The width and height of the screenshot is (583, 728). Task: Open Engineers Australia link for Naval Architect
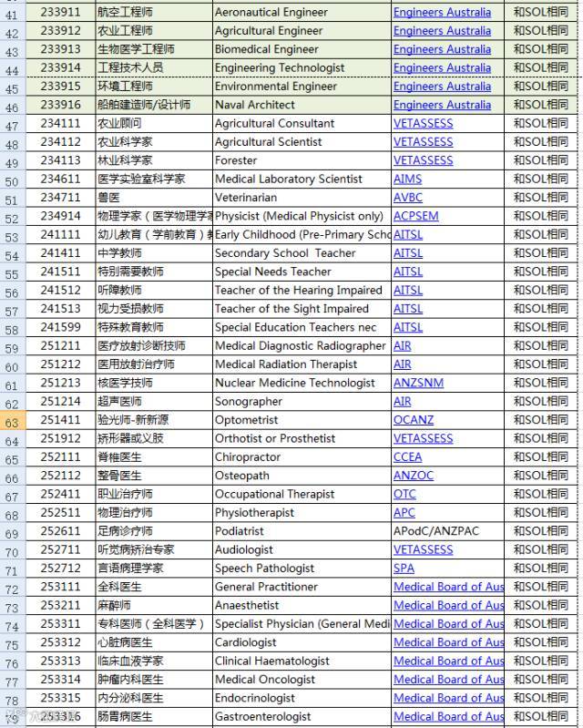pyautogui.click(x=442, y=105)
